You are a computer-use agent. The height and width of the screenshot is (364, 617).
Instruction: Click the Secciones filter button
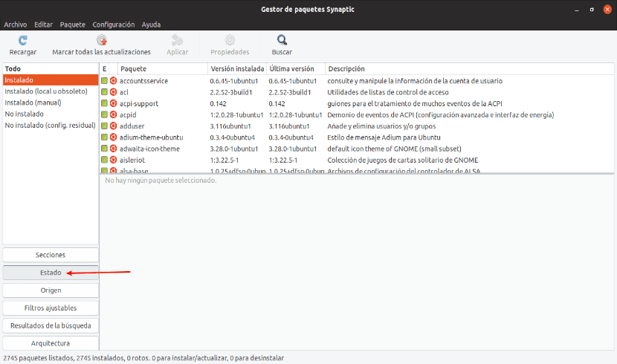pyautogui.click(x=51, y=255)
